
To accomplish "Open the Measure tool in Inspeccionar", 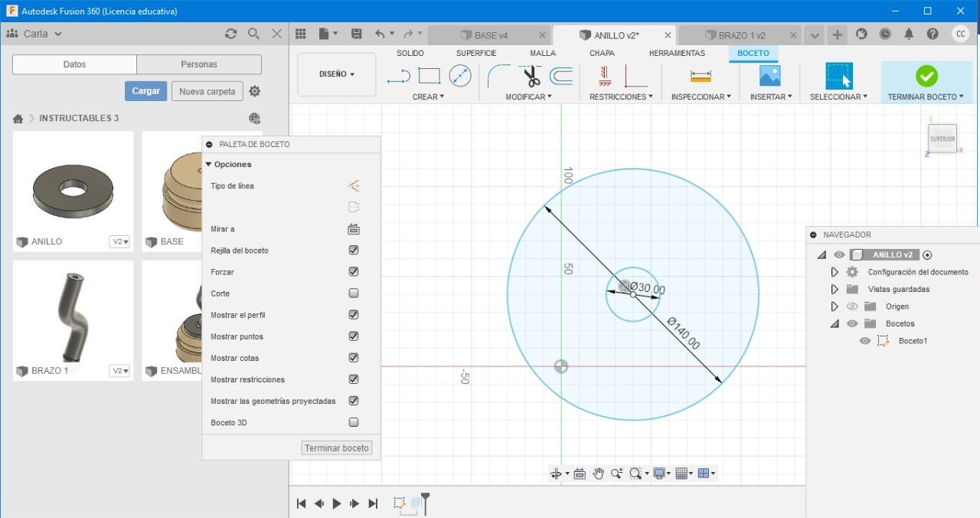I will pyautogui.click(x=701, y=76).
